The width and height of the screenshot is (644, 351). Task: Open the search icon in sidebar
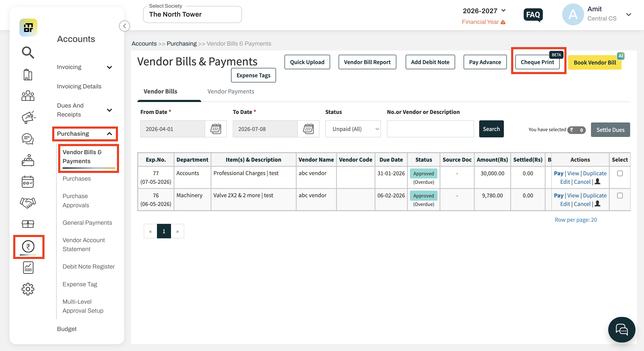pos(28,52)
